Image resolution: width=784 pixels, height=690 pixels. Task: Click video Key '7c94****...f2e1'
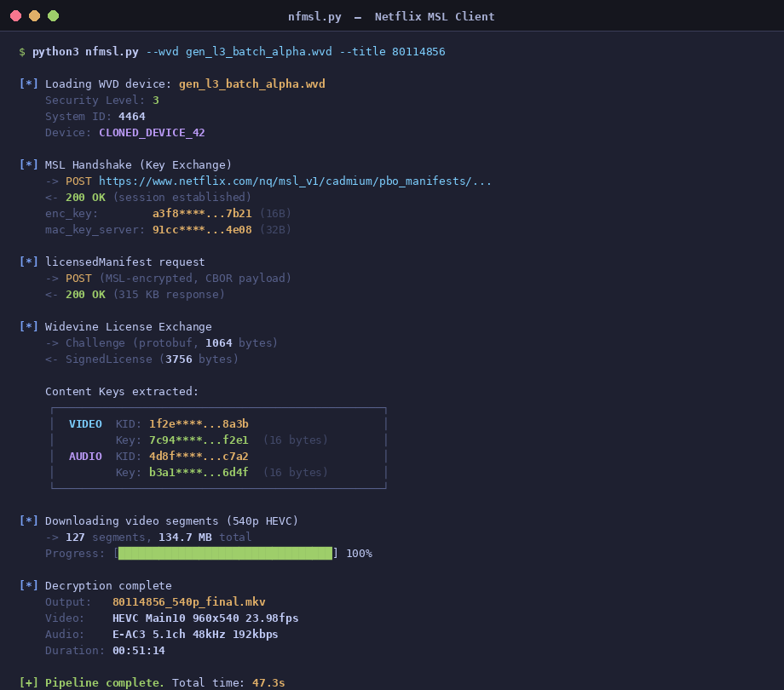tap(199, 440)
